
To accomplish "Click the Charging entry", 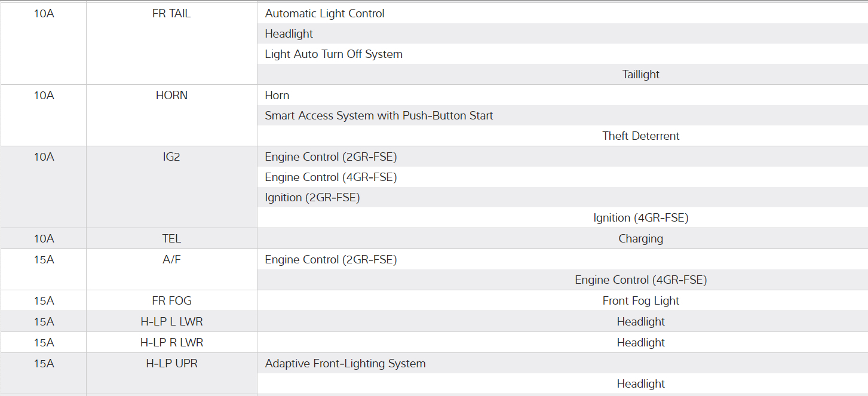I will (640, 239).
